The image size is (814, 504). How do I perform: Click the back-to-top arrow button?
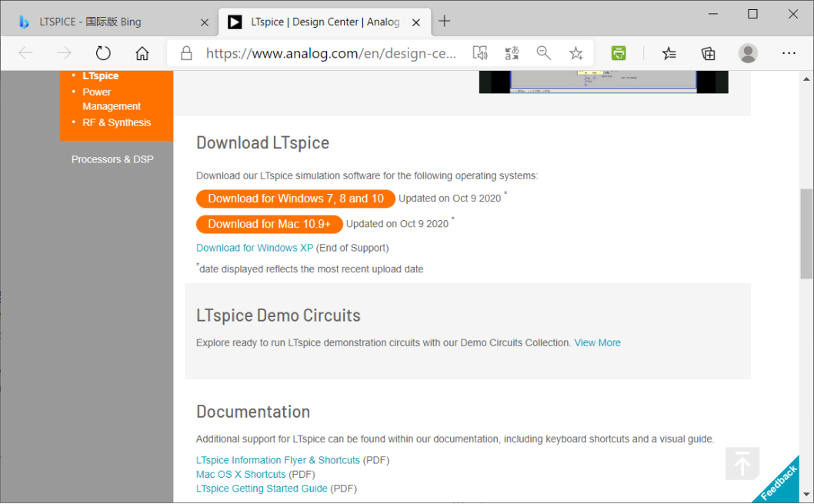click(742, 463)
